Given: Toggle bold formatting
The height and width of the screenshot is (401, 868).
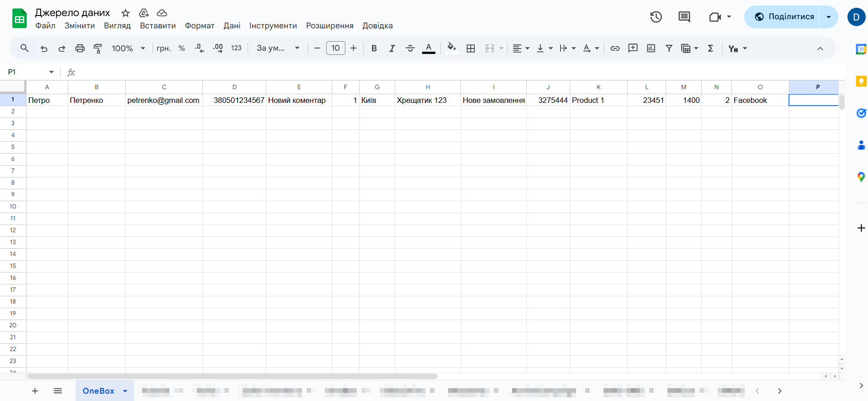Looking at the screenshot, I should pyautogui.click(x=374, y=48).
